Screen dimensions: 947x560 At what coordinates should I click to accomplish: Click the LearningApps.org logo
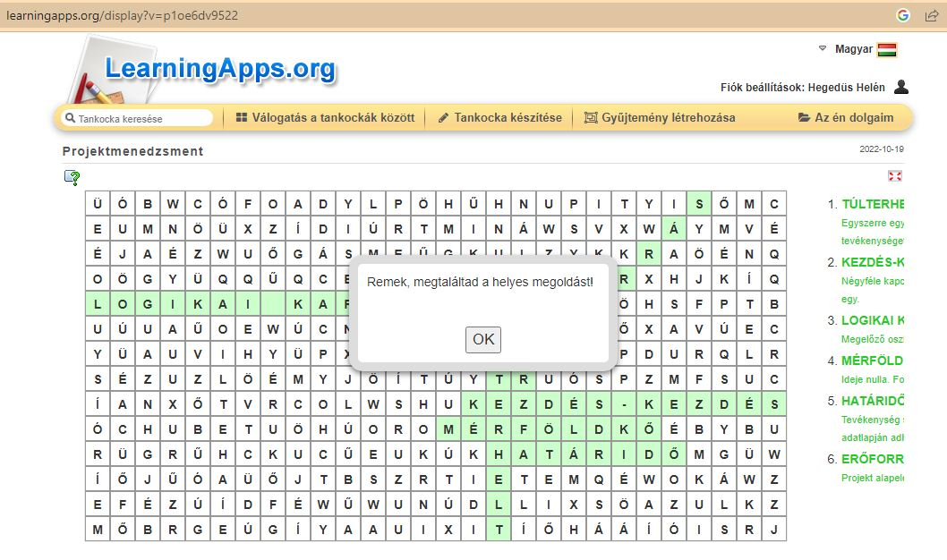(x=219, y=69)
